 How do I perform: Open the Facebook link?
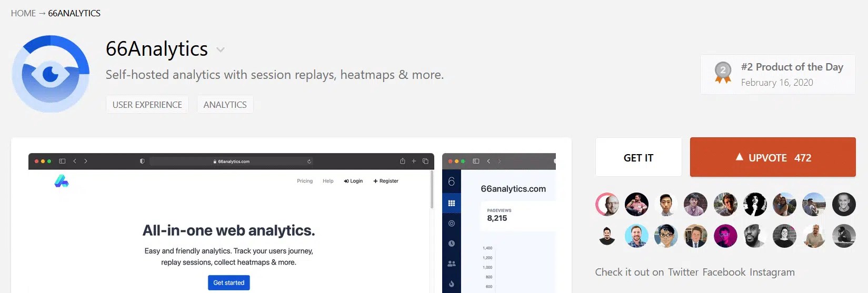click(724, 272)
